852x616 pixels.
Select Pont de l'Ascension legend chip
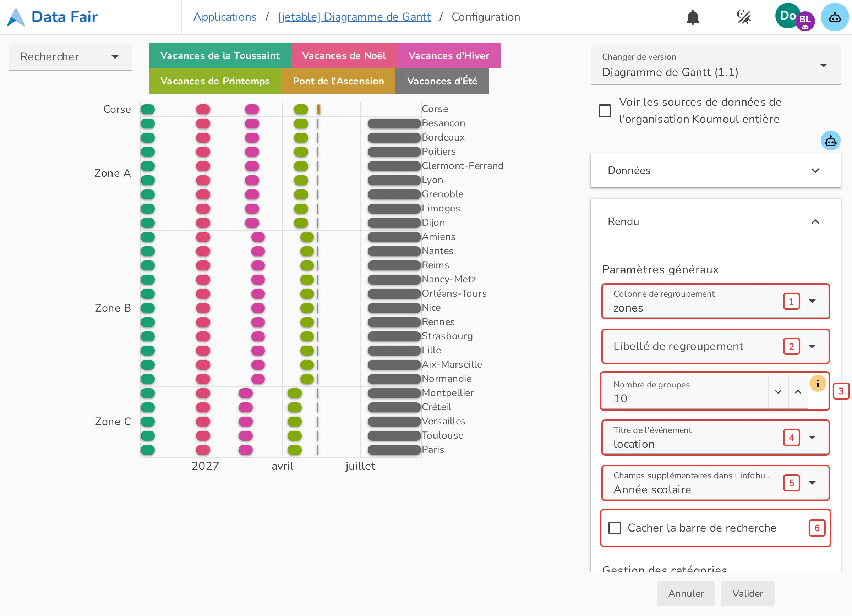(338, 81)
